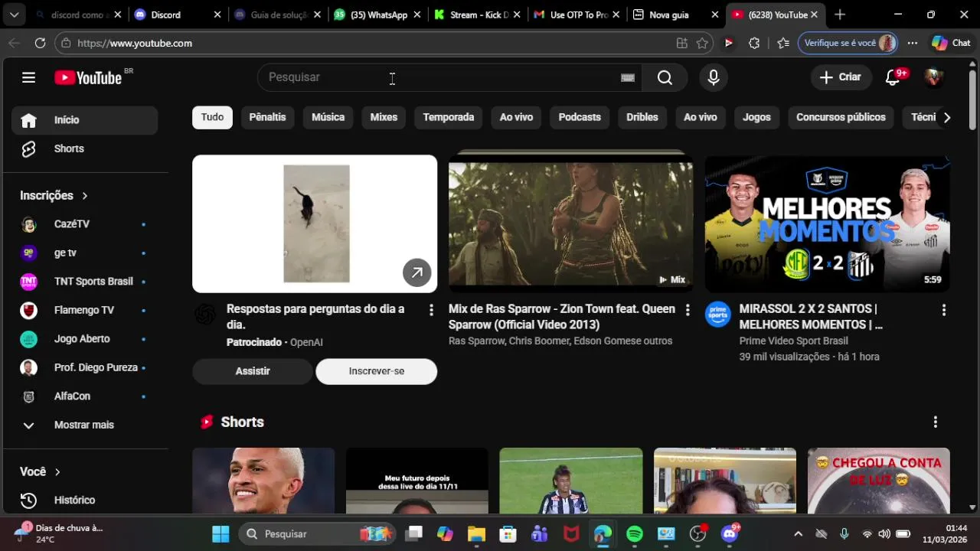
Task: Start voice search with the microphone
Action: pos(714,77)
